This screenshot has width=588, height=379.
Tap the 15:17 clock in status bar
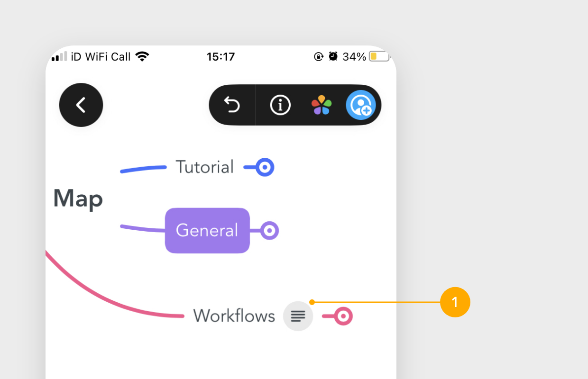click(221, 57)
